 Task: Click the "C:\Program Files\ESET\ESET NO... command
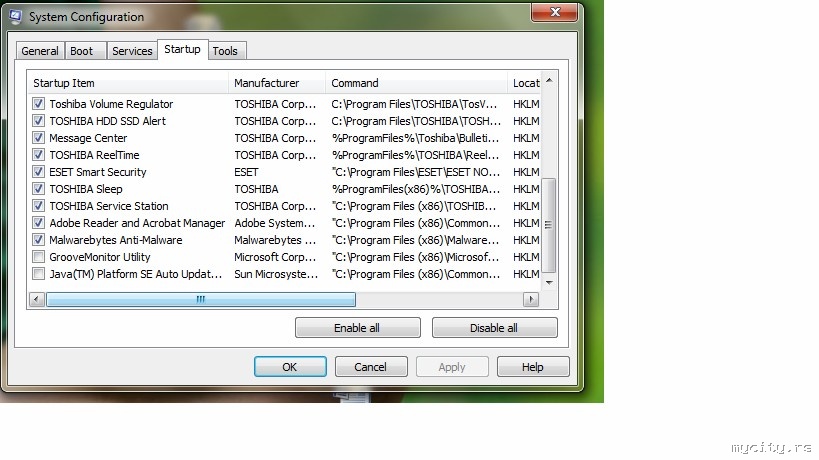416,172
